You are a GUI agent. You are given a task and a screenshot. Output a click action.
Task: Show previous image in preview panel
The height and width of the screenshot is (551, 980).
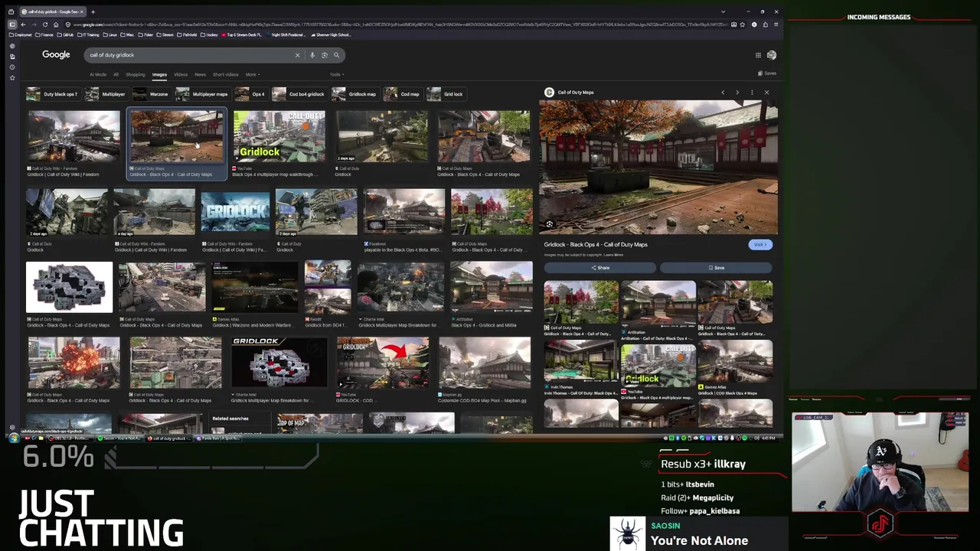(x=723, y=93)
